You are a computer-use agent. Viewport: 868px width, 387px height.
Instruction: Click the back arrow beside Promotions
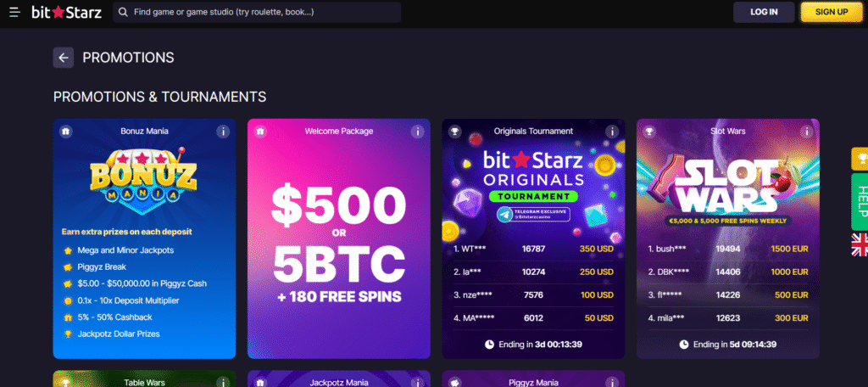point(64,58)
